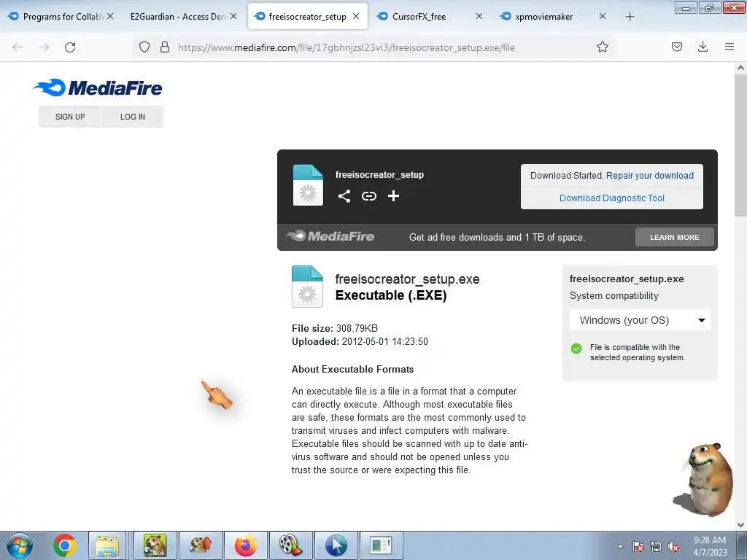
Task: Click the LOG IN button
Action: [133, 117]
